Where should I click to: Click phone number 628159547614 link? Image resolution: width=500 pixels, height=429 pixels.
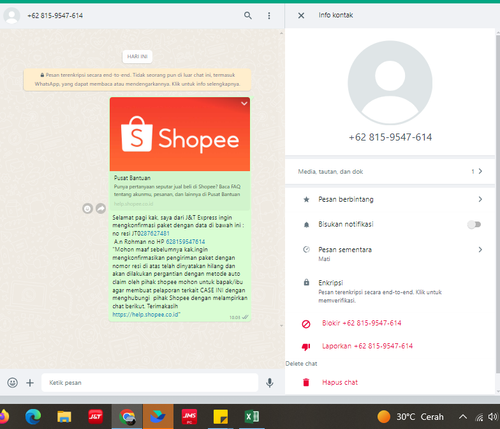coord(185,242)
